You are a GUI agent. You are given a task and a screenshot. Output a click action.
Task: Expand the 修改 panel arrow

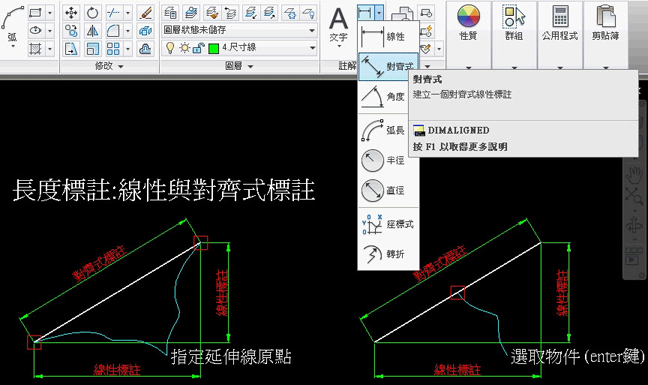point(121,66)
